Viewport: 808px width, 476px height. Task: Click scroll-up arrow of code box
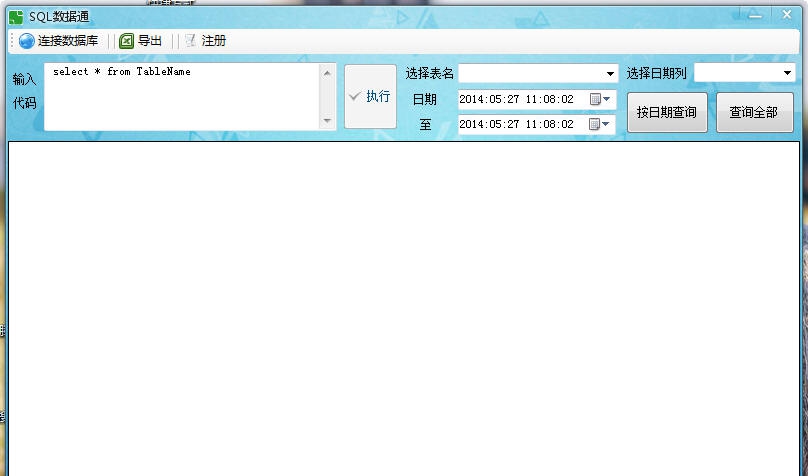click(x=327, y=73)
